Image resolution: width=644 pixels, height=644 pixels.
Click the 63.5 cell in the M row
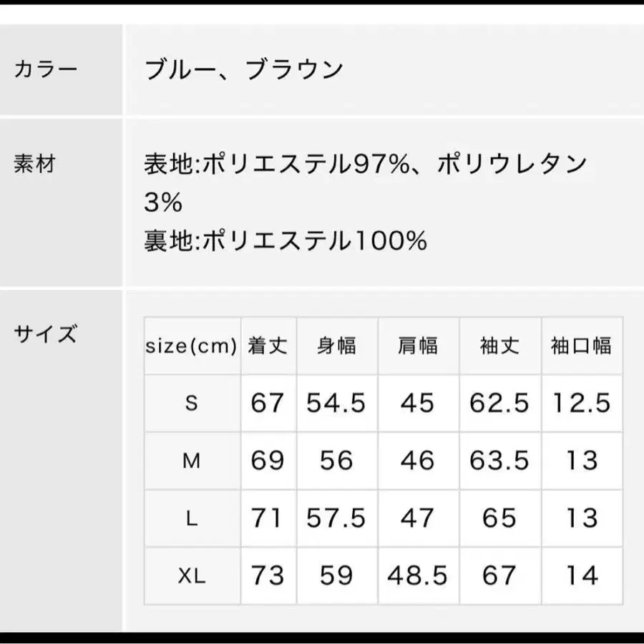pos(499,461)
